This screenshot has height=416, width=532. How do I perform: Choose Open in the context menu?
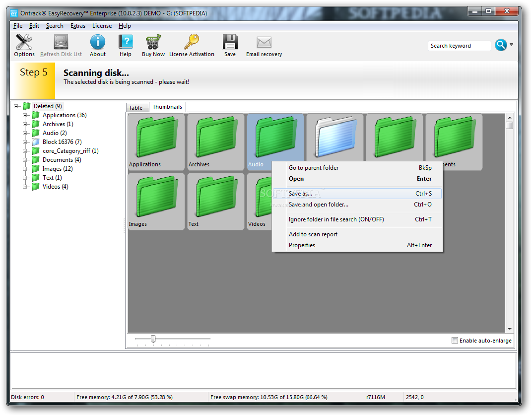pos(358,179)
